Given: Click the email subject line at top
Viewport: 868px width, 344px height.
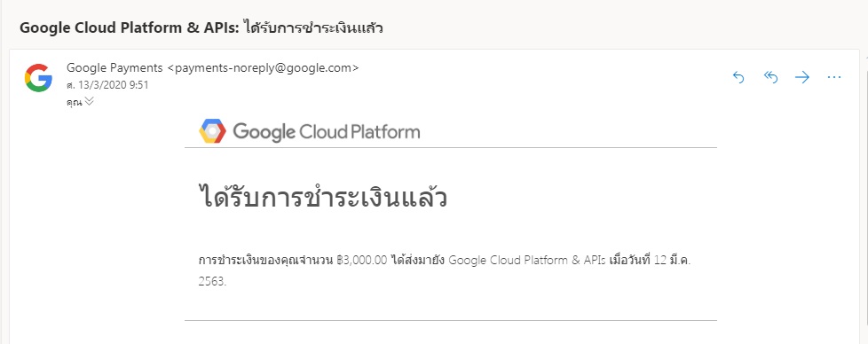Looking at the screenshot, I should pos(201,28).
